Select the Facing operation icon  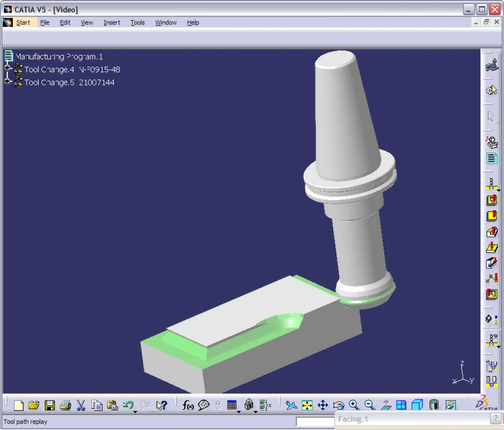(492, 216)
